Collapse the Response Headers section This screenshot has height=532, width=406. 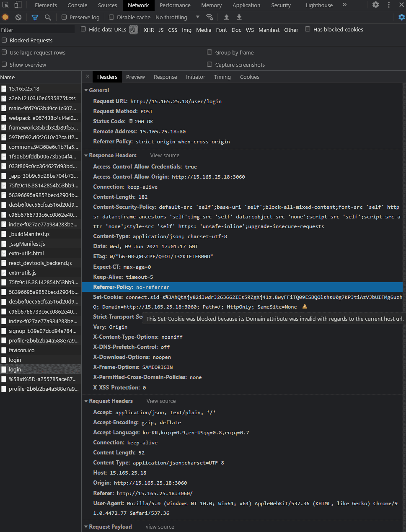pyautogui.click(x=86, y=156)
